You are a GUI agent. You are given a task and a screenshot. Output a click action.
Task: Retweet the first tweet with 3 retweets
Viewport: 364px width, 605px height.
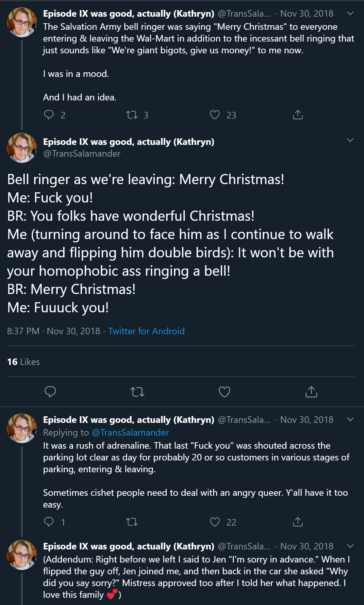tap(132, 115)
